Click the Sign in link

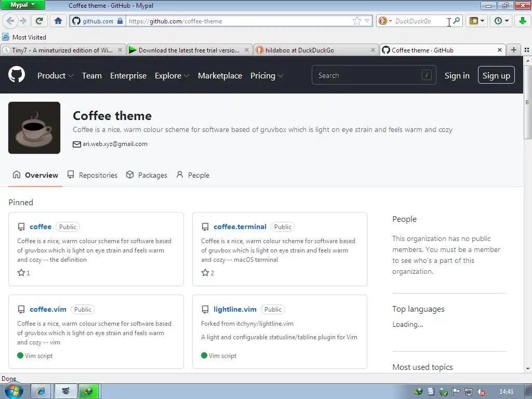point(457,76)
